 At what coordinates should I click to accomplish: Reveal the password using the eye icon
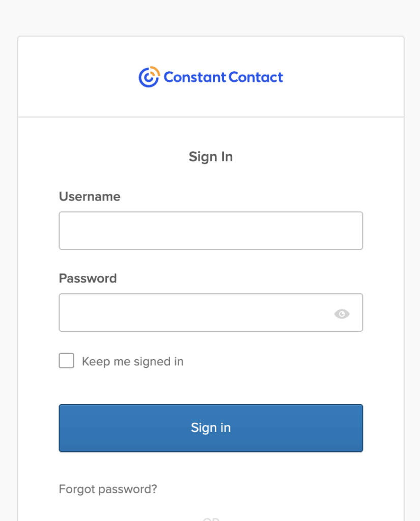342,314
